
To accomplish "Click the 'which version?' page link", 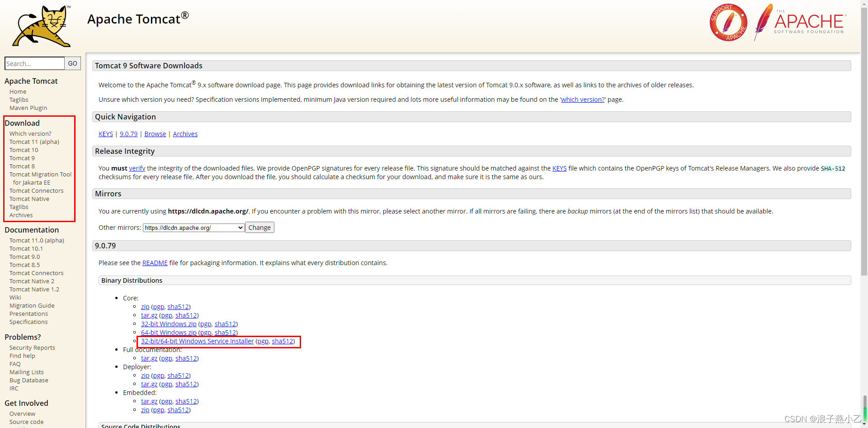I will (583, 100).
